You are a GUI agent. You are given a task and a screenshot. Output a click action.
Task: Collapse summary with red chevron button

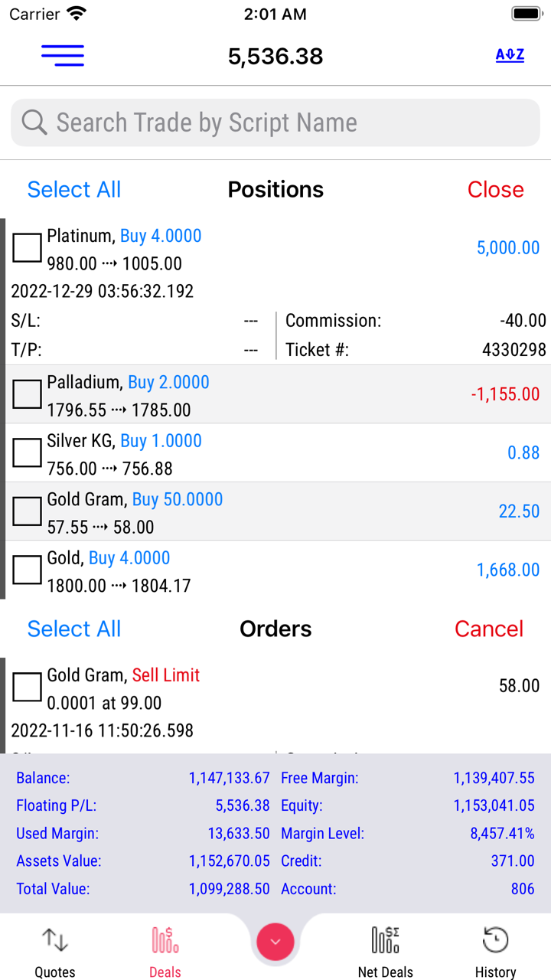coord(275,942)
